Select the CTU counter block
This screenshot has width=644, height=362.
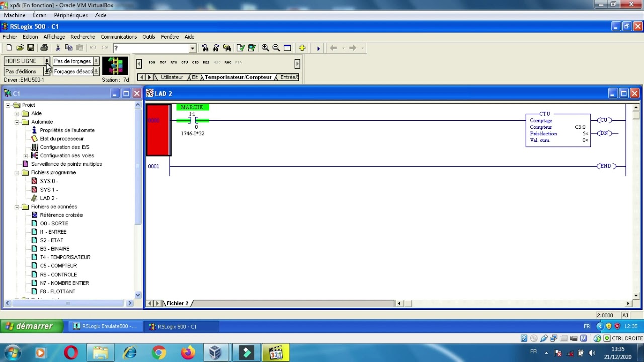coord(558,130)
